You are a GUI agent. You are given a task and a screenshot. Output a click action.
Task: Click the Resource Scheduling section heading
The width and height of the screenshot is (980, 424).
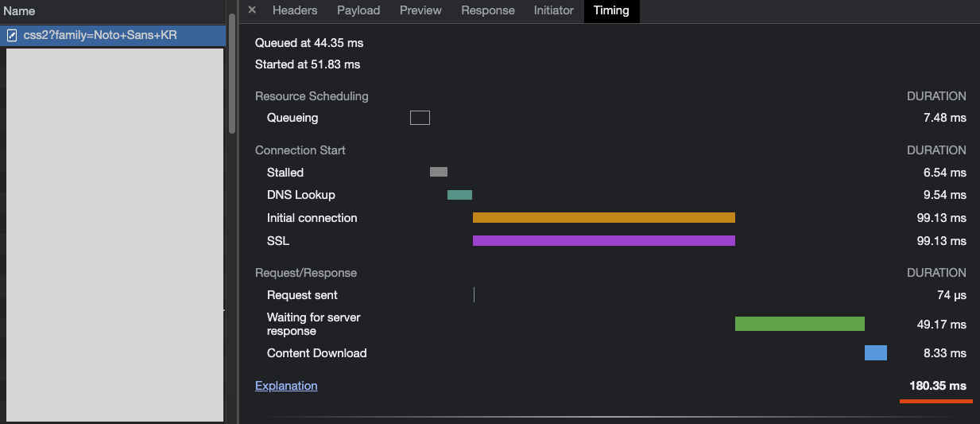pos(312,96)
